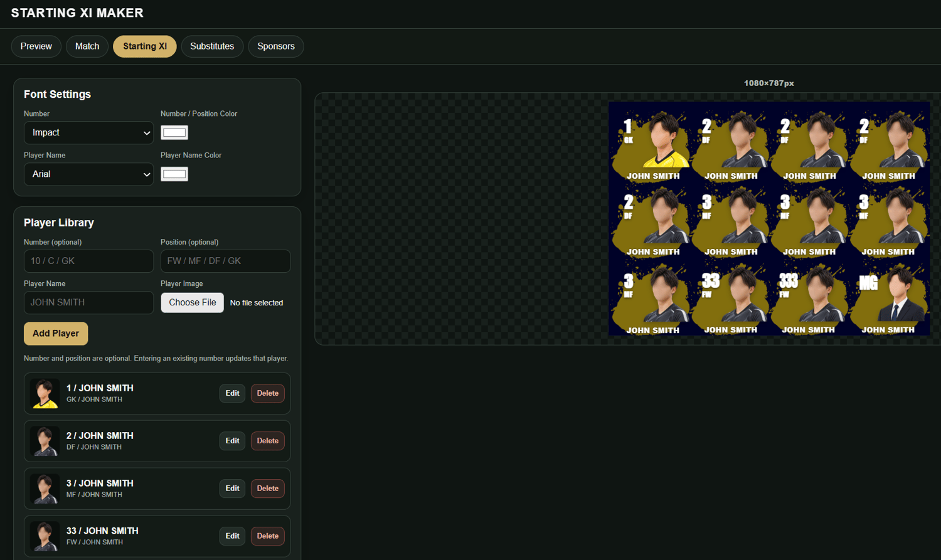Open the Sponsors tab

point(276,46)
